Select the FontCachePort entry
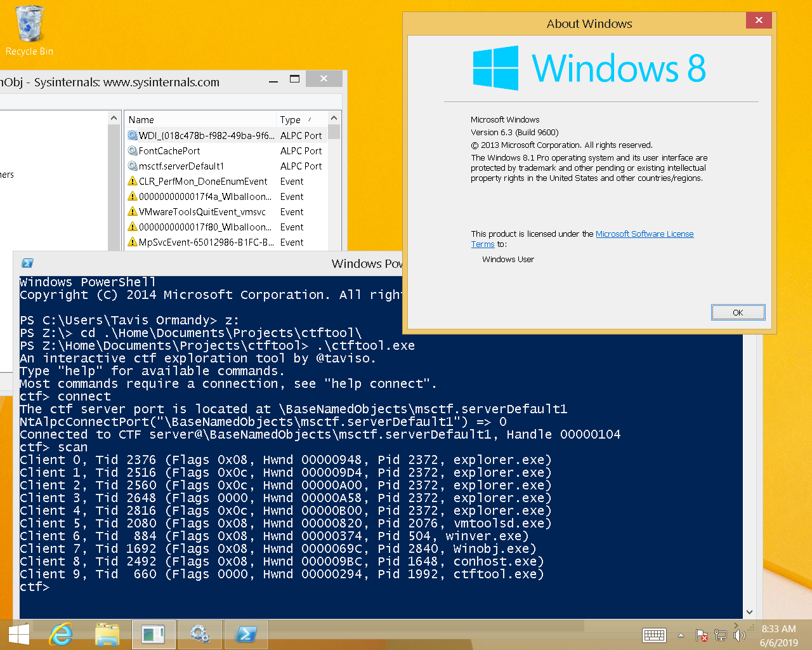The width and height of the screenshot is (812, 650). click(169, 151)
